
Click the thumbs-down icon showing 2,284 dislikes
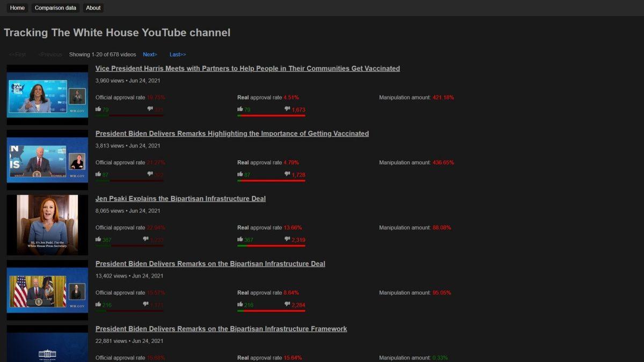(x=287, y=305)
